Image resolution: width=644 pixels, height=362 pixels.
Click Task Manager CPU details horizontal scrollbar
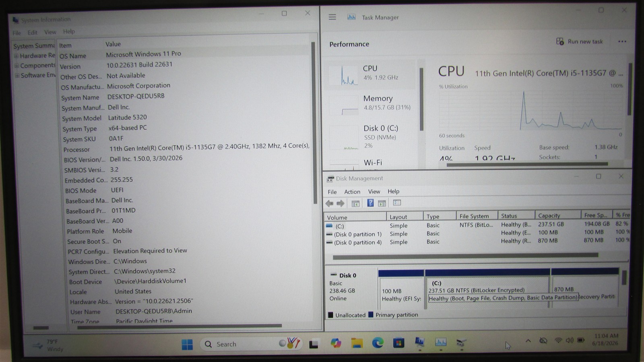point(527,164)
